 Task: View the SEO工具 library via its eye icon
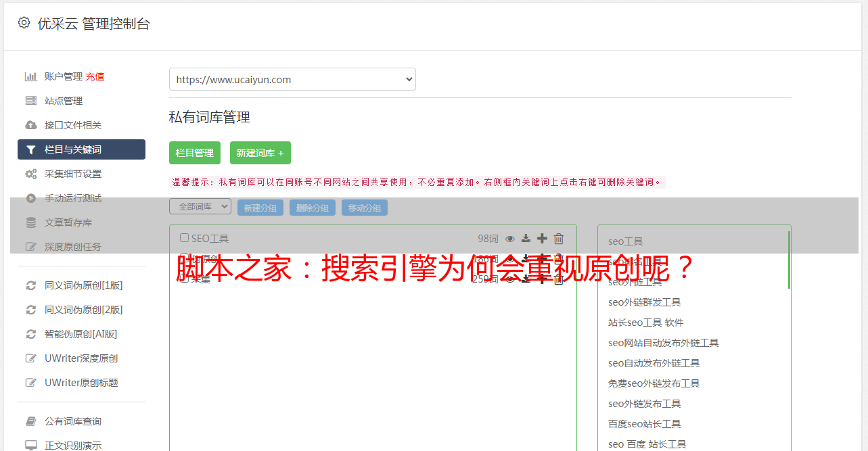pyautogui.click(x=510, y=239)
